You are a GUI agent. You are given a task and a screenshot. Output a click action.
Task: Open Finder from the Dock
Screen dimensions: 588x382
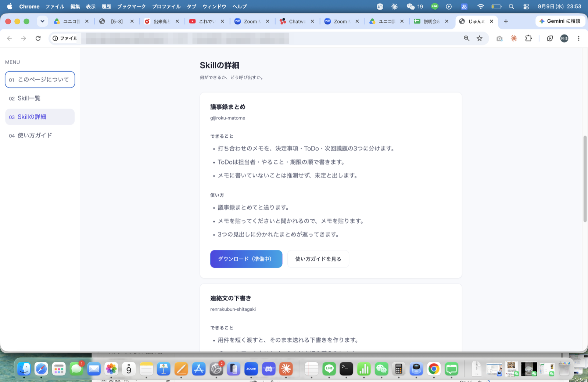coord(24,369)
